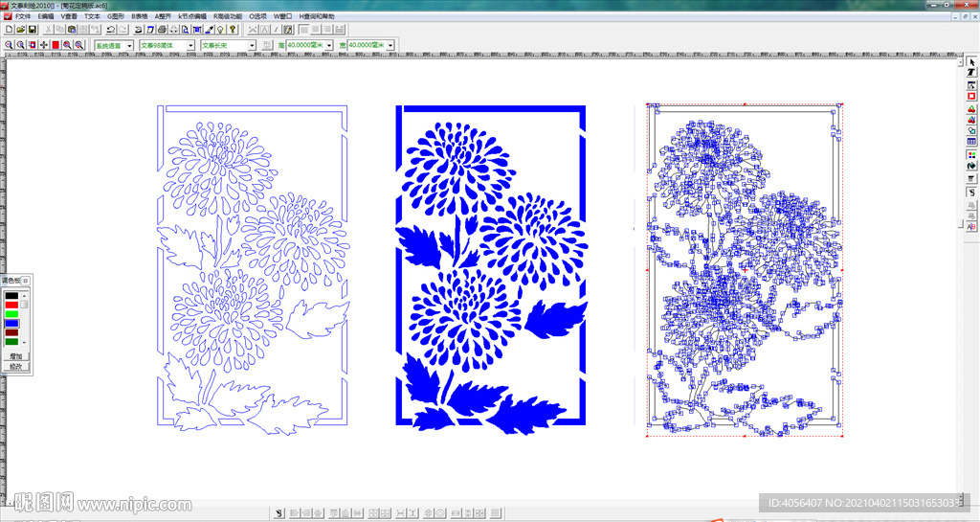Click the first red cherries icon
The image size is (980, 522).
pyautogui.click(x=971, y=109)
